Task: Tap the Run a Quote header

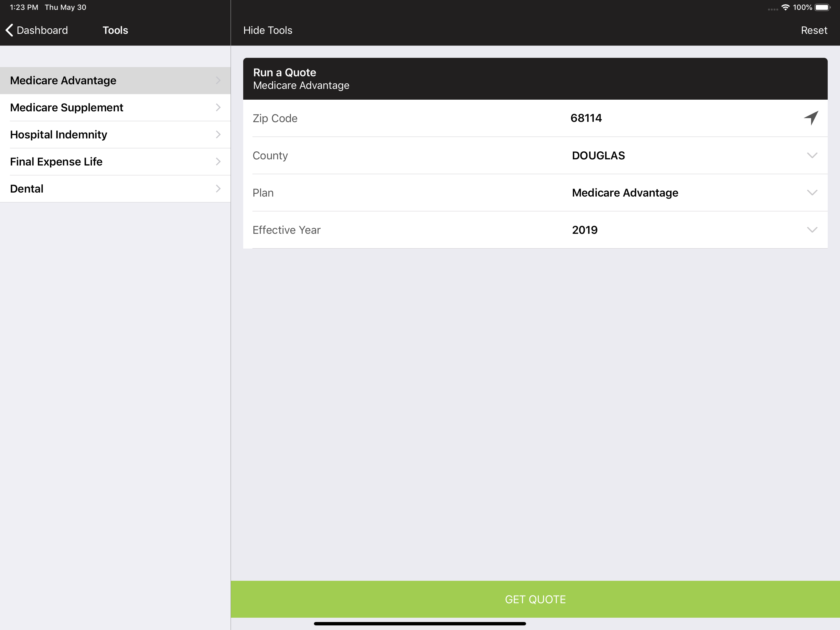Action: pos(535,79)
